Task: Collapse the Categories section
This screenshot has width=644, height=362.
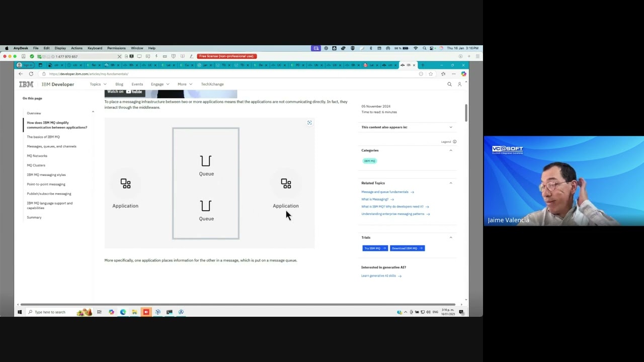Action: pos(451,150)
